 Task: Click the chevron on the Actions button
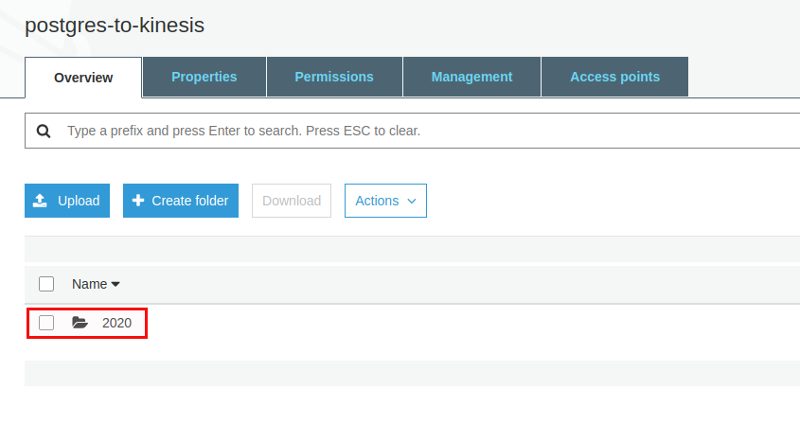point(412,201)
